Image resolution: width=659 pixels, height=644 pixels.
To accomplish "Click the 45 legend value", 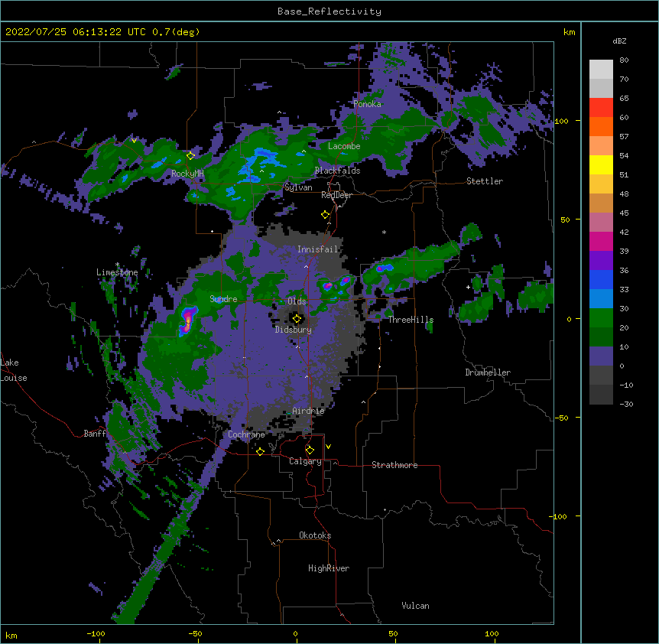I will point(624,213).
